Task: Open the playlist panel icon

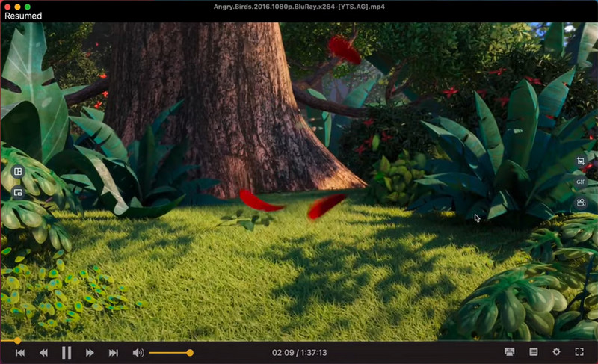Action: (533, 352)
